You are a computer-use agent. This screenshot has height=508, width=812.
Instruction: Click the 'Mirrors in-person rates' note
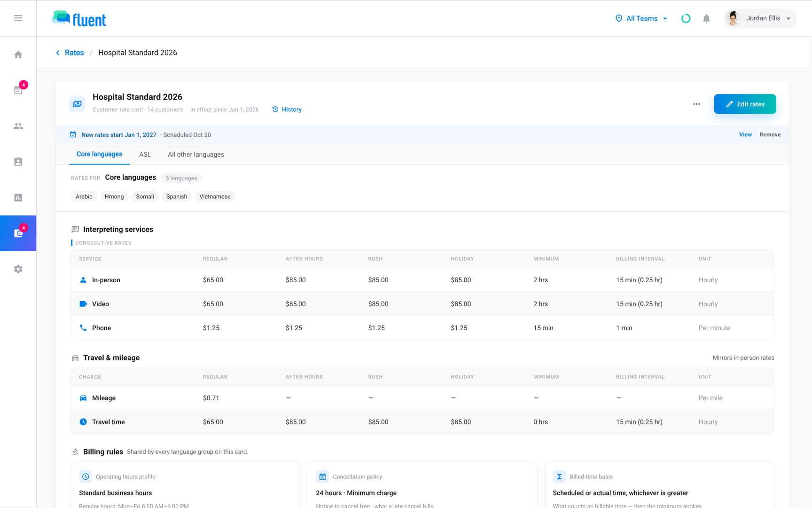(x=743, y=358)
